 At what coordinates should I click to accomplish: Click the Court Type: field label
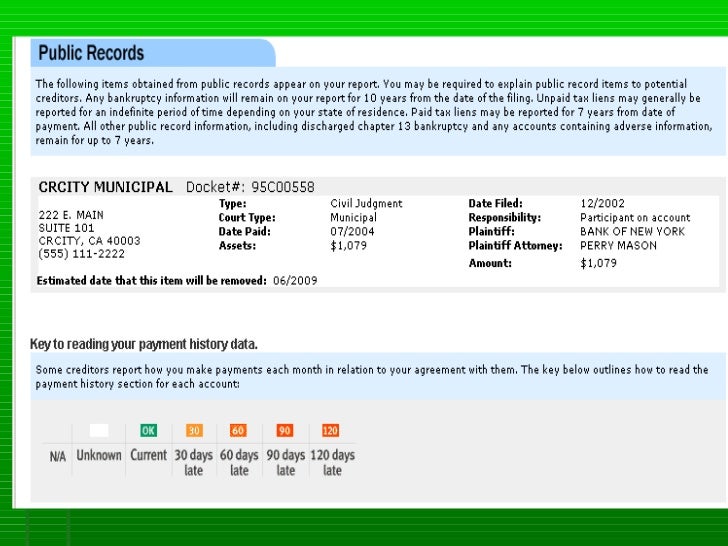[247, 217]
